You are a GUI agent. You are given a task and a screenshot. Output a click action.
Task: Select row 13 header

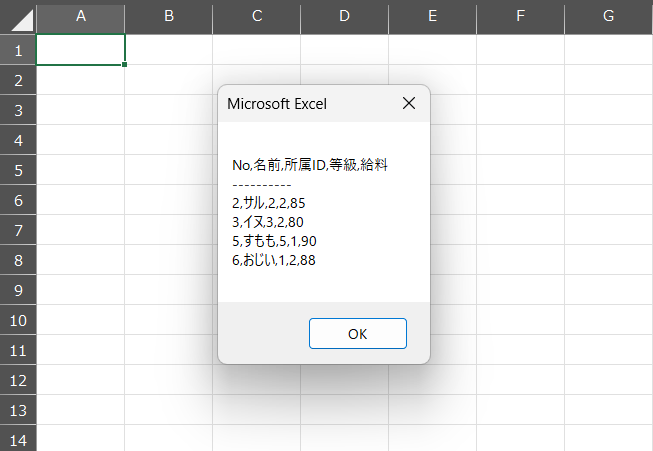[x=18, y=410]
